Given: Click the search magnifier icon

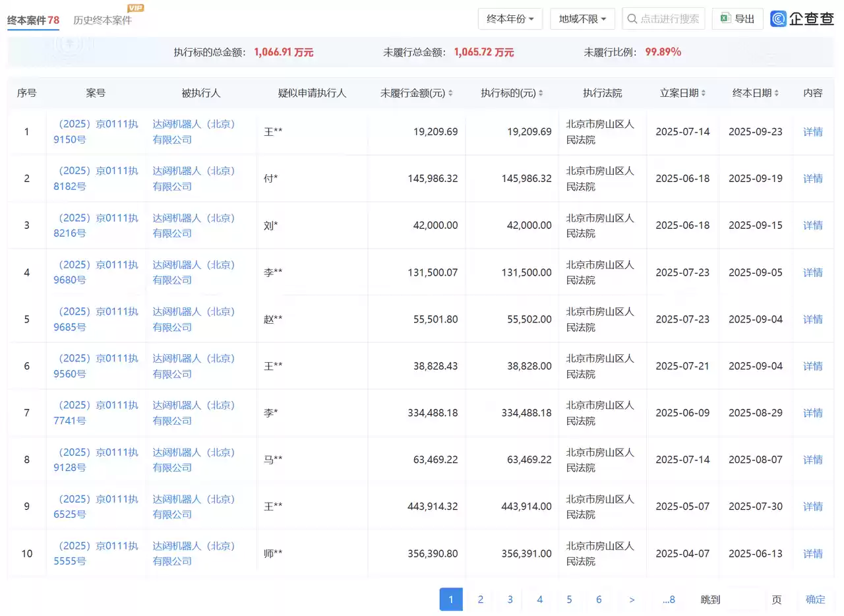Looking at the screenshot, I should pyautogui.click(x=632, y=18).
